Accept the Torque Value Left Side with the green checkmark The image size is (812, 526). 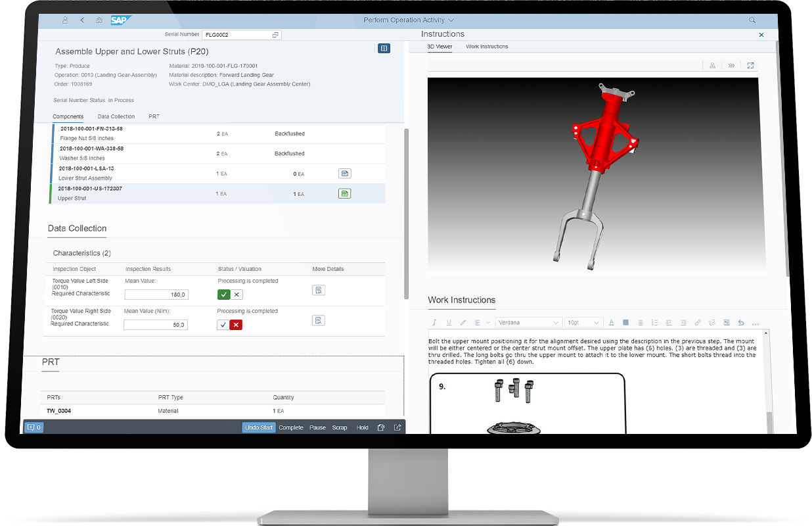click(224, 293)
